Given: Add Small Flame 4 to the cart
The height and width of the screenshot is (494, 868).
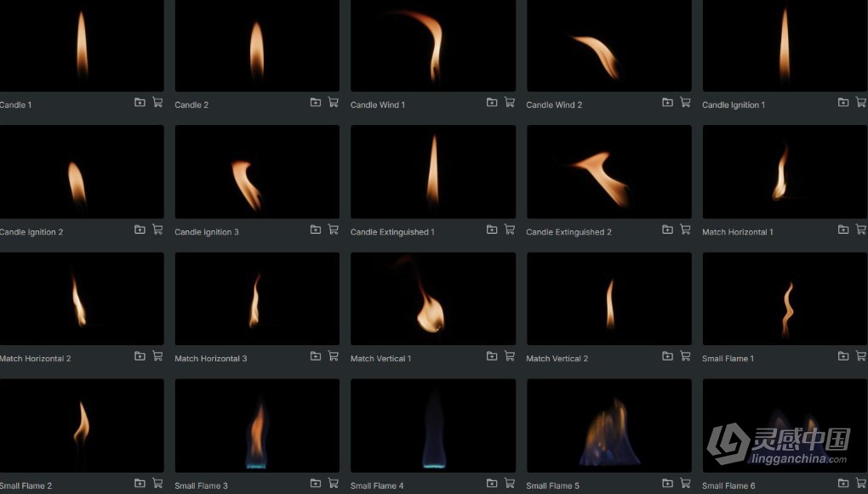Looking at the screenshot, I should point(509,483).
